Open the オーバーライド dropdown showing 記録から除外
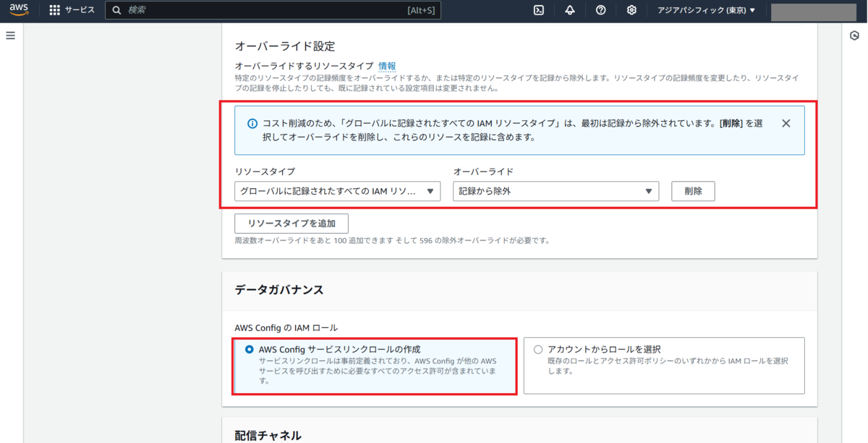868x443 pixels. [556, 191]
